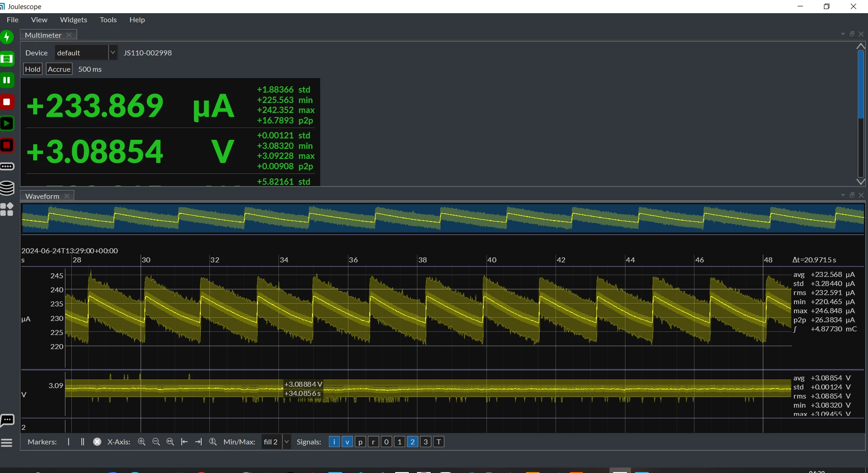Open the Widgets menu
Screen dimensions: 868x473
[74, 20]
